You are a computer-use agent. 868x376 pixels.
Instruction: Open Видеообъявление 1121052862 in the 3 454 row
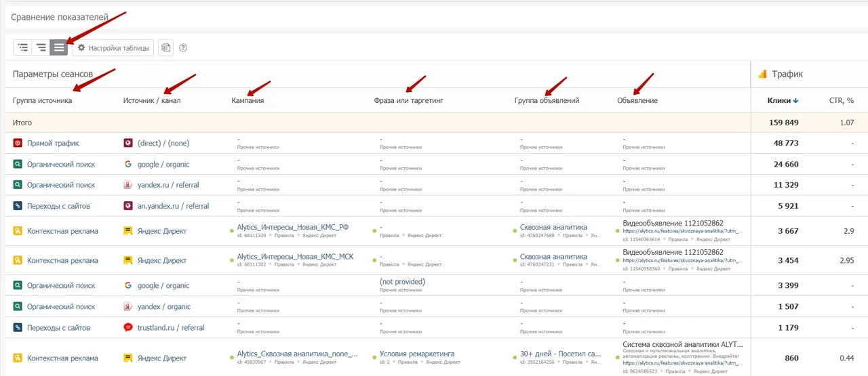coord(673,252)
